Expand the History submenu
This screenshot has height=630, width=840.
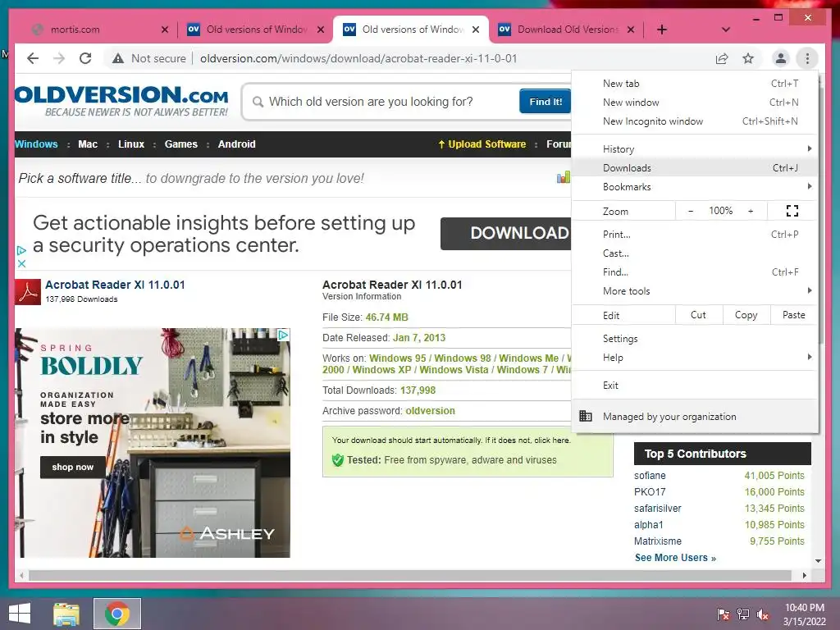(695, 149)
